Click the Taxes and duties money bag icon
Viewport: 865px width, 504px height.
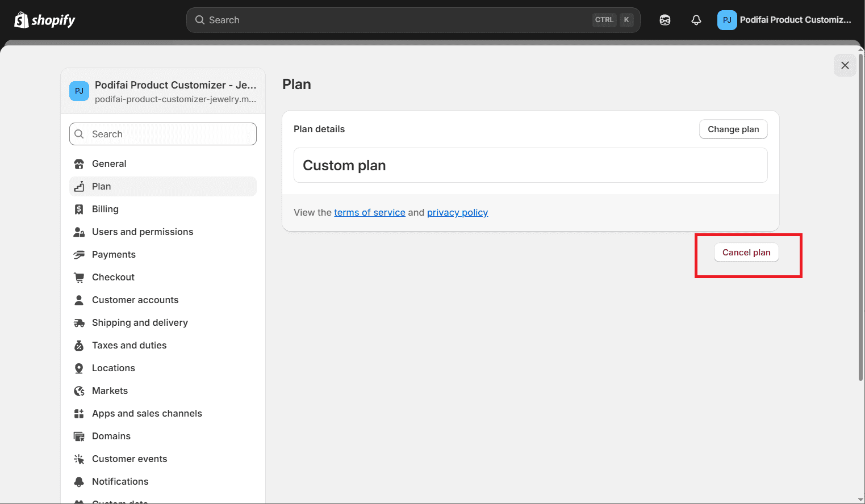tap(79, 345)
